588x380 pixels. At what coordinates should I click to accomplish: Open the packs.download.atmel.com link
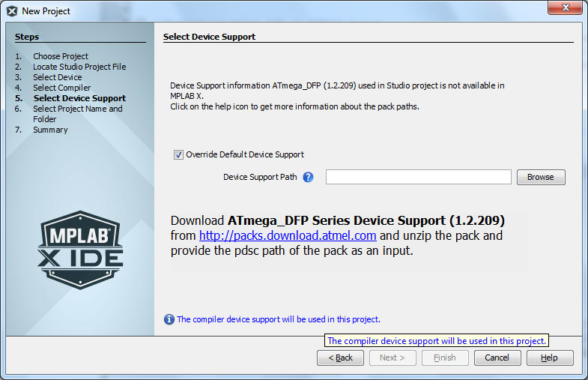point(288,235)
